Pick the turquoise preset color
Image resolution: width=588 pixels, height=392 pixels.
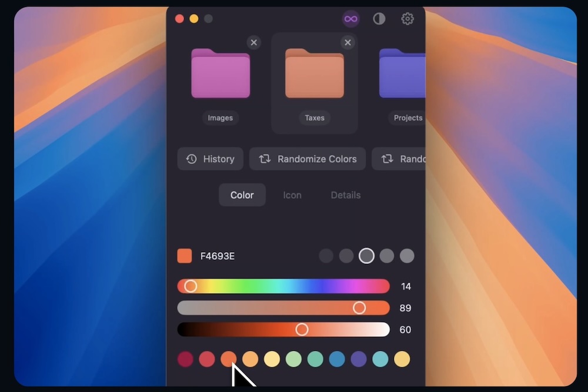pyautogui.click(x=380, y=359)
